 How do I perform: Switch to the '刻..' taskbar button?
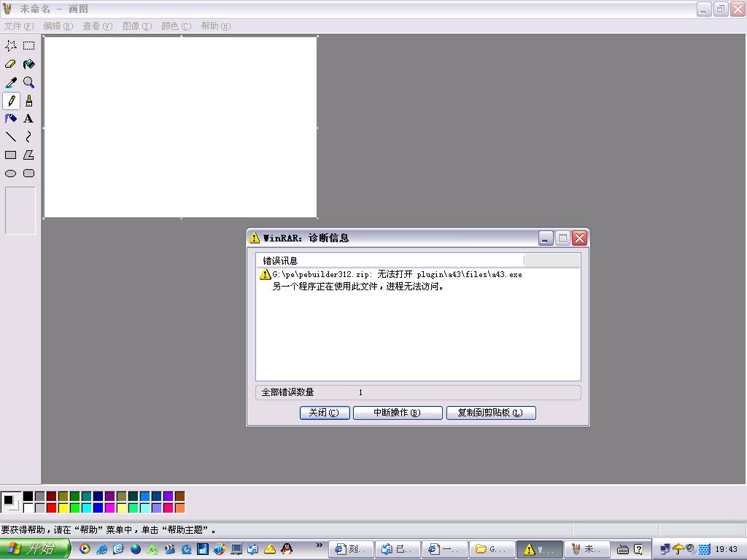coord(351,550)
